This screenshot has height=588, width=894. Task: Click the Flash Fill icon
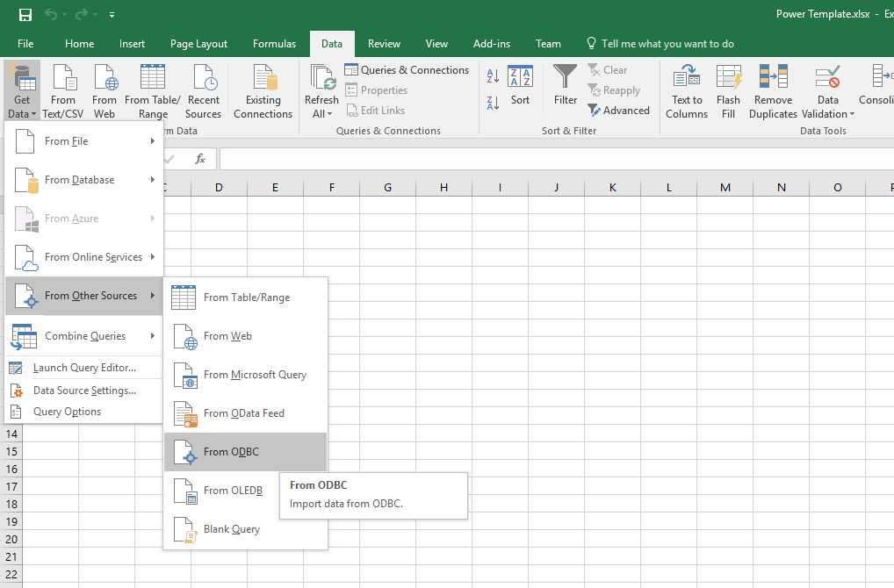(728, 79)
